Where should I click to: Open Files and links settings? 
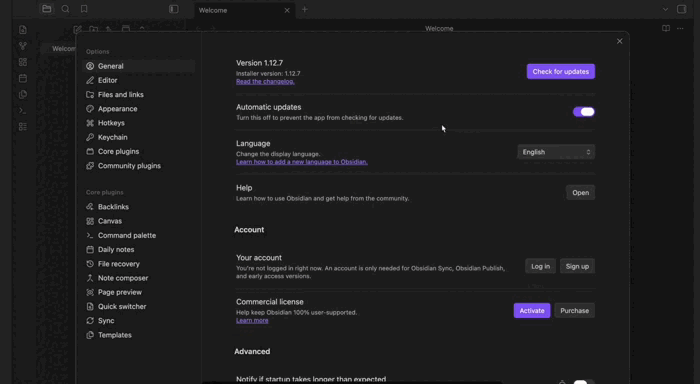[x=138, y=95]
